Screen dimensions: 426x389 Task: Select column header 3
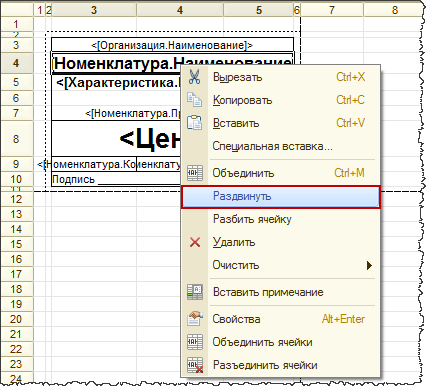coord(94,10)
